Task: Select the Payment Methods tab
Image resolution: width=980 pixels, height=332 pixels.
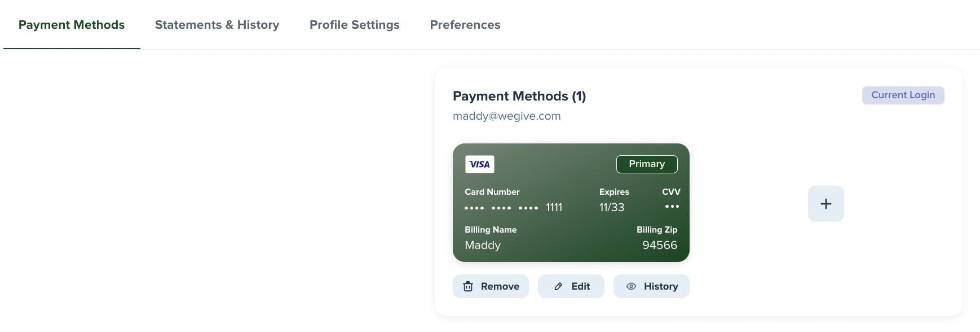Action: pos(72,25)
